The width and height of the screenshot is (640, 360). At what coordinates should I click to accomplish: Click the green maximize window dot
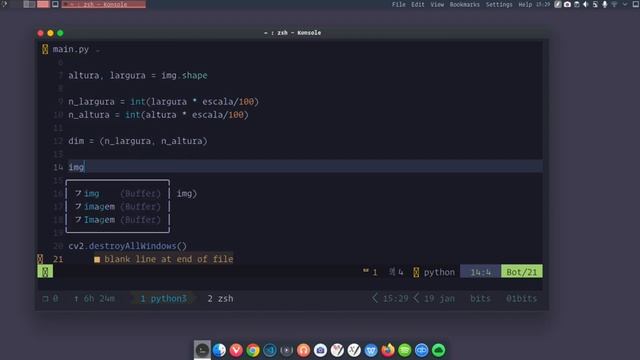click(60, 33)
